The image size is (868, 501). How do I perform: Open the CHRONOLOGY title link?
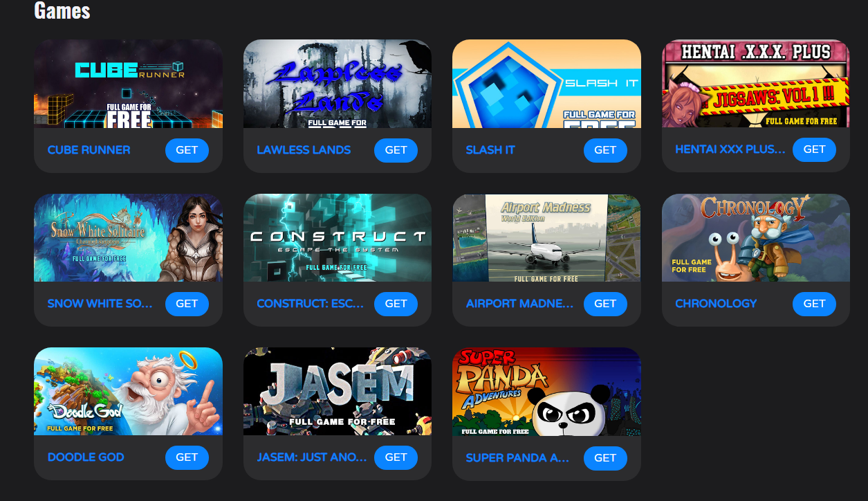click(x=716, y=304)
